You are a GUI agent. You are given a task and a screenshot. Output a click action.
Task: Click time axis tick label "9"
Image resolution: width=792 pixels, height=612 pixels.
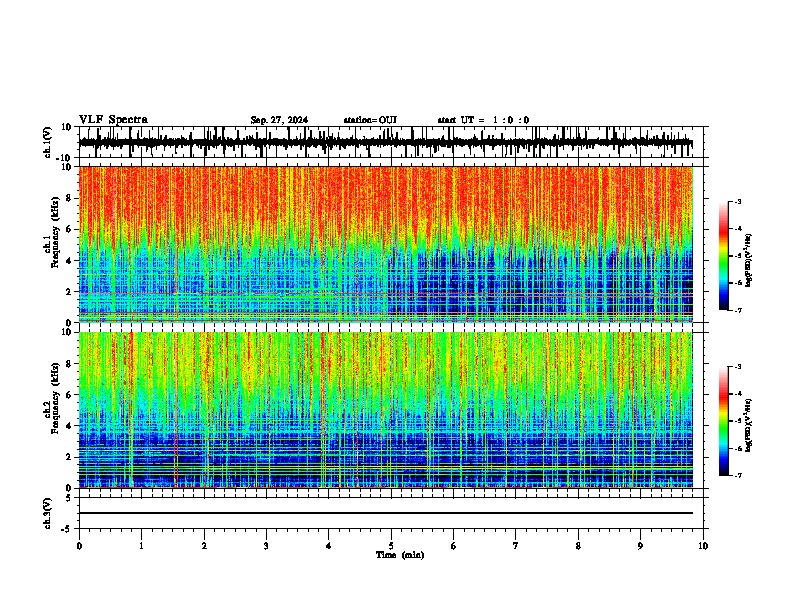tap(640, 546)
